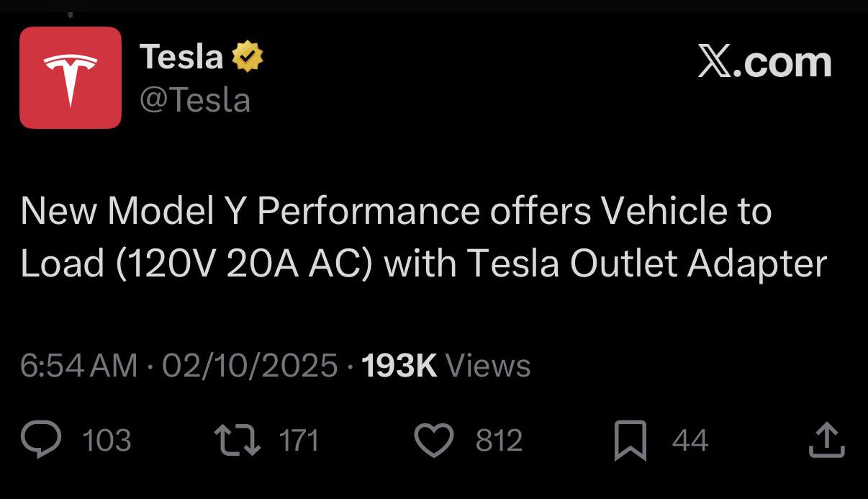Bookmark the post with the bookmark icon
The height and width of the screenshot is (499, 868).
[x=630, y=441]
